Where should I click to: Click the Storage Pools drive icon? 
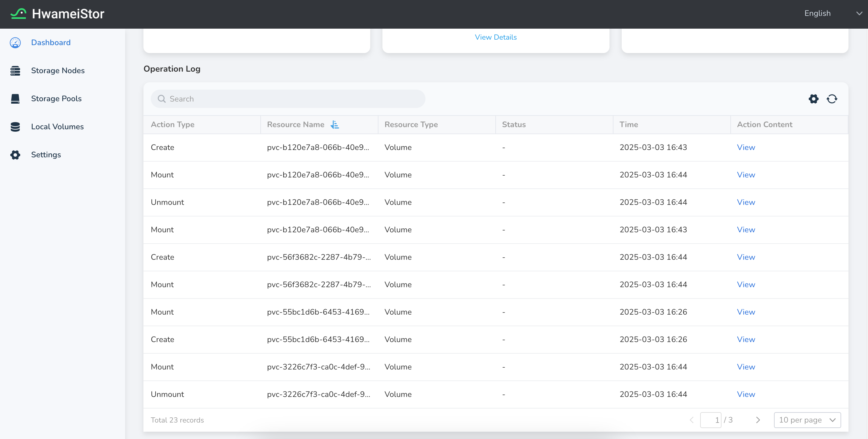point(15,99)
